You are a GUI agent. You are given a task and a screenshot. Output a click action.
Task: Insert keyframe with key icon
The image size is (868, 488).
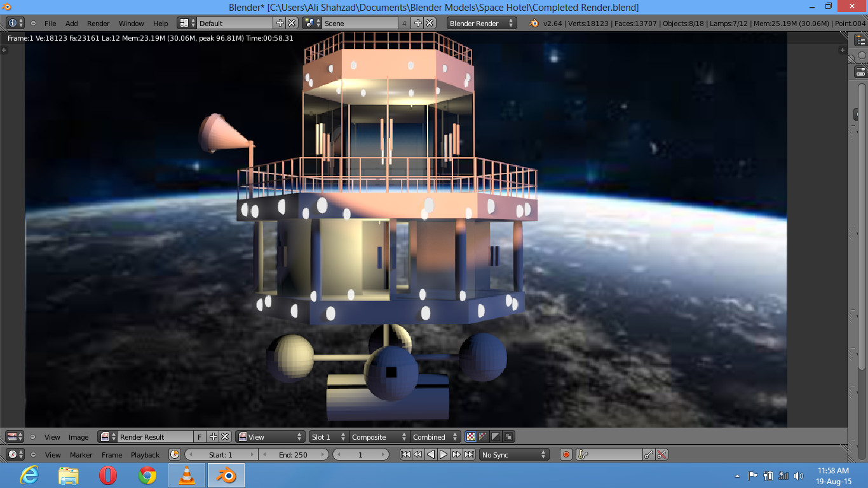pyautogui.click(x=649, y=455)
